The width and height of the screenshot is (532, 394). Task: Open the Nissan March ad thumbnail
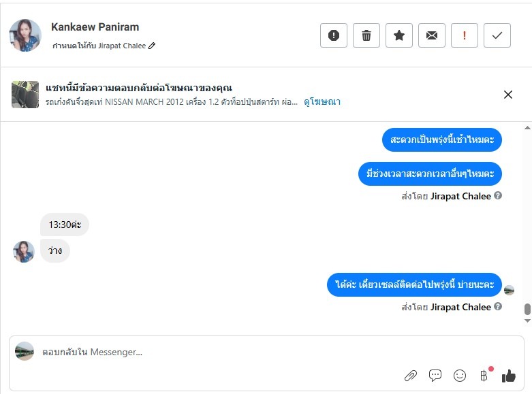tap(25, 95)
